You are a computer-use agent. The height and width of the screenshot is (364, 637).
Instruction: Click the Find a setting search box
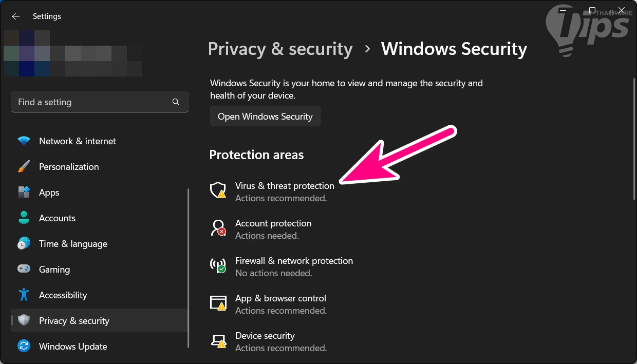[x=92, y=102]
